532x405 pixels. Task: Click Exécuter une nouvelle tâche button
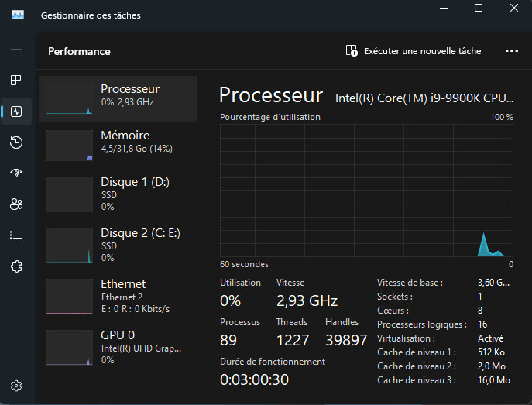coord(414,51)
